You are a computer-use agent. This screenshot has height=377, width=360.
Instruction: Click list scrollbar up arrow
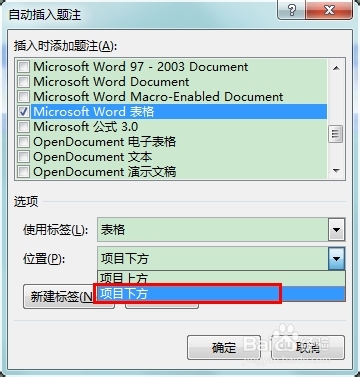pos(336,68)
